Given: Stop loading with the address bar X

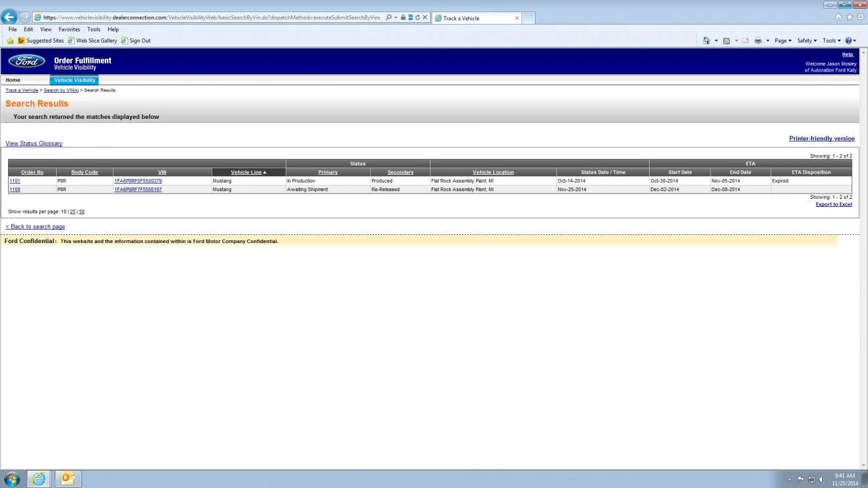Looking at the screenshot, I should coord(425,17).
